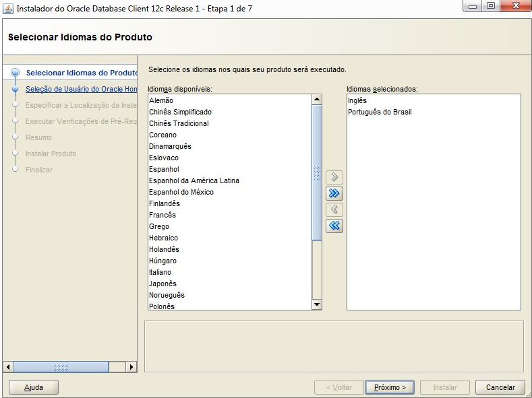Click right arrow of steps panel scrollbar
Image resolution: width=532 pixels, height=398 pixels.
[x=131, y=367]
